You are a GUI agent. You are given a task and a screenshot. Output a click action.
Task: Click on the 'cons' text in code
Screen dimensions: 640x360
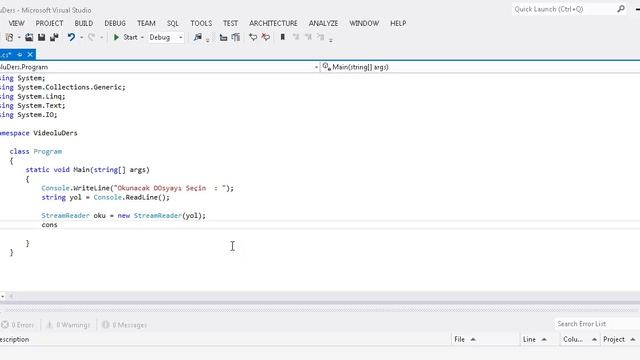pos(49,225)
